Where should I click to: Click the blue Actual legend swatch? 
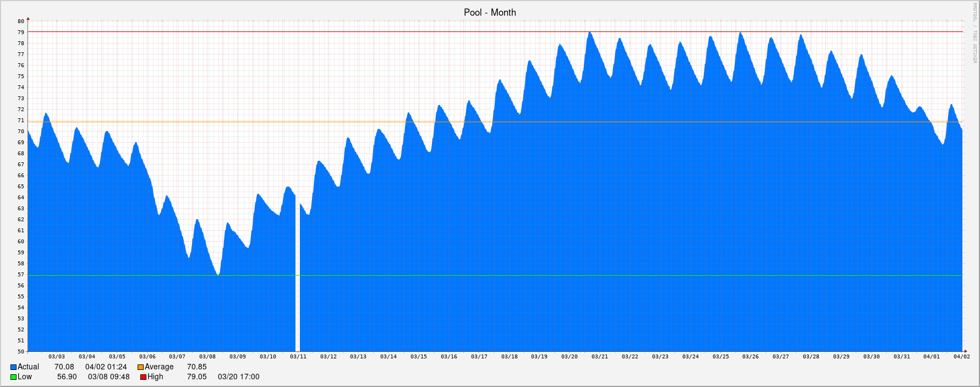[x=13, y=367]
